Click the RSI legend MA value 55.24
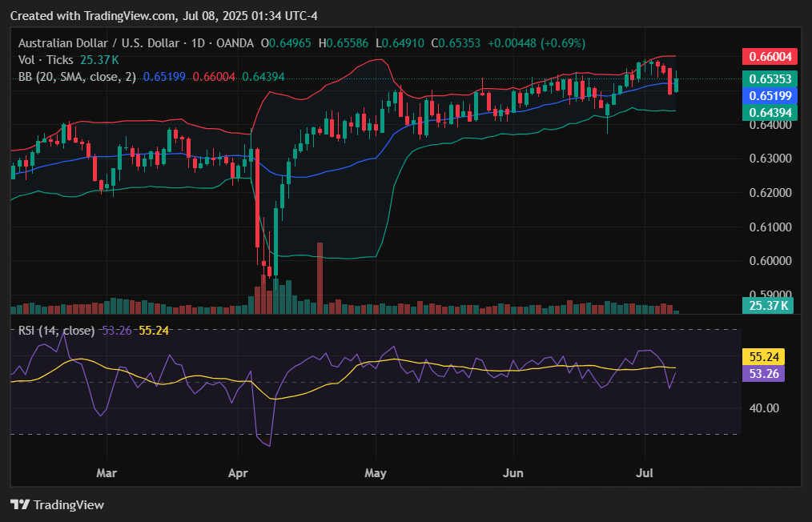The width and height of the screenshot is (812, 522). (154, 331)
